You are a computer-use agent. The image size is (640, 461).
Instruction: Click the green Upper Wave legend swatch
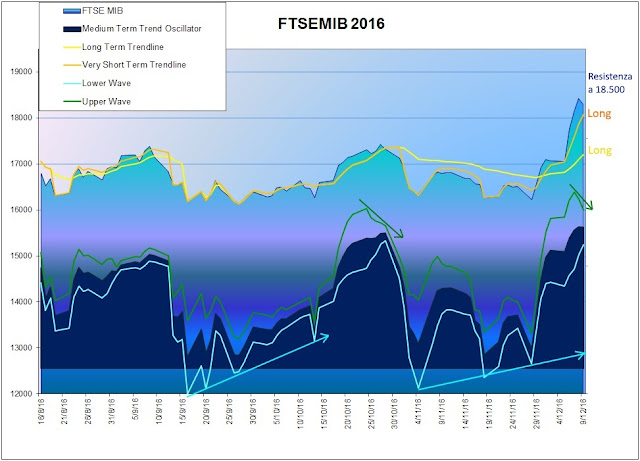[72, 102]
